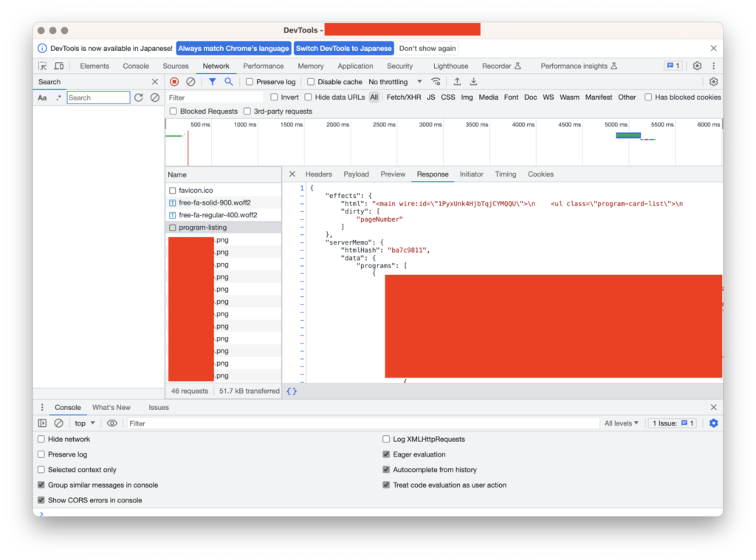Image resolution: width=756 pixels, height=560 pixels.
Task: Open the top context selector dropdown
Action: click(85, 423)
